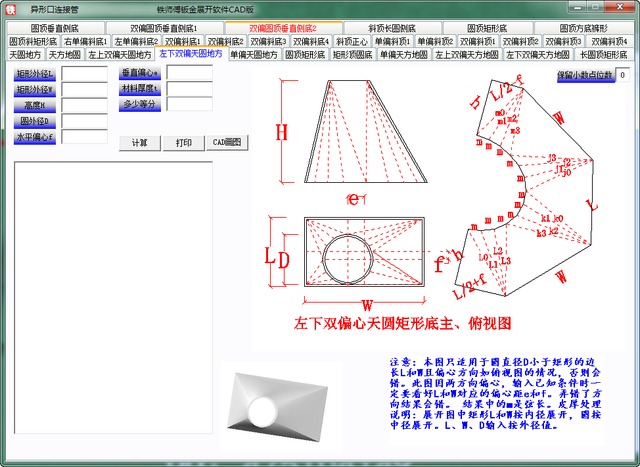640x467 pixels.
Task: Open the 双偏斜顶3 tab
Action: click(x=563, y=42)
